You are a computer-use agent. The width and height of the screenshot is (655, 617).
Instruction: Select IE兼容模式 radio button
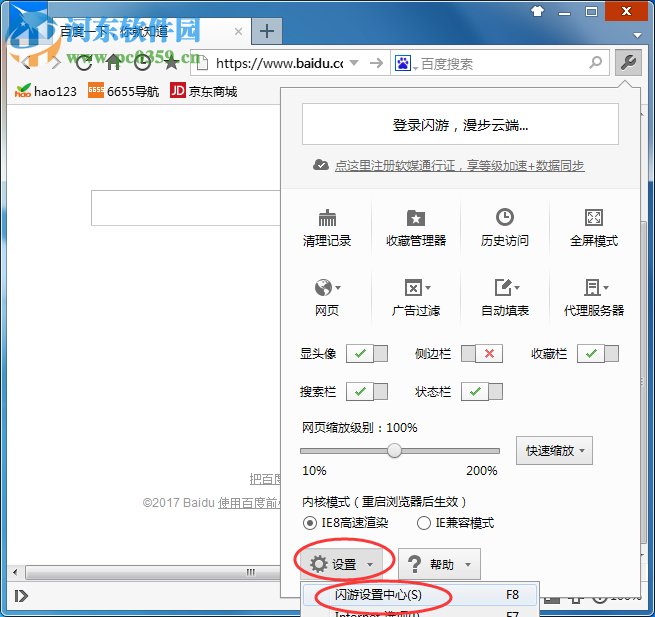[x=424, y=523]
